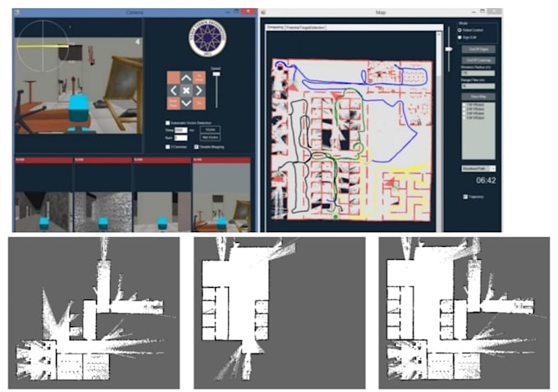558x392 pixels.
Task: Click the compass heading dial in Camera view
Action: (43, 46)
